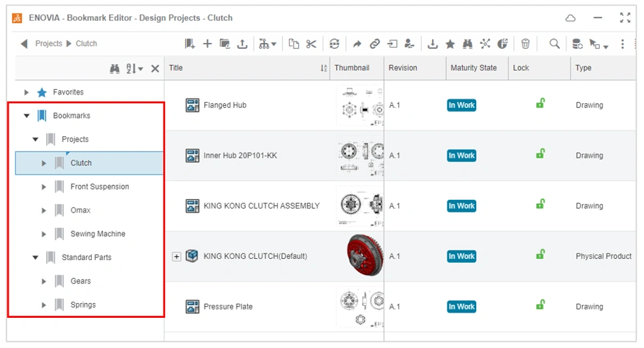This screenshot has width=644, height=348.
Task: Expand the Gears bookmark node
Action: tap(44, 282)
